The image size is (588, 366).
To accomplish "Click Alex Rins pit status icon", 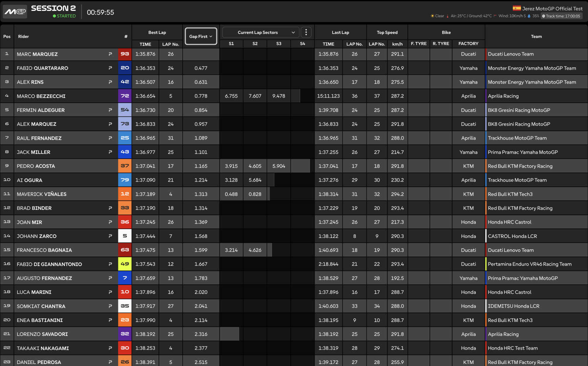I will (x=110, y=82).
